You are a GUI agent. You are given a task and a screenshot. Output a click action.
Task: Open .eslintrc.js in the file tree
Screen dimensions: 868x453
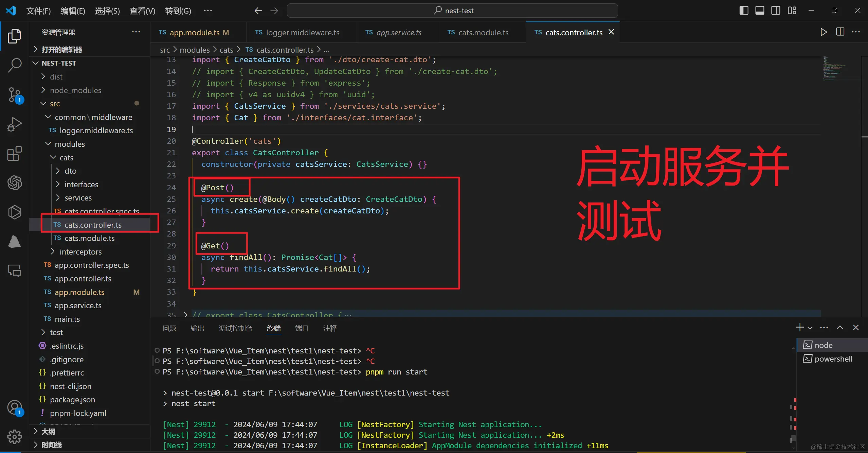(x=90, y=346)
